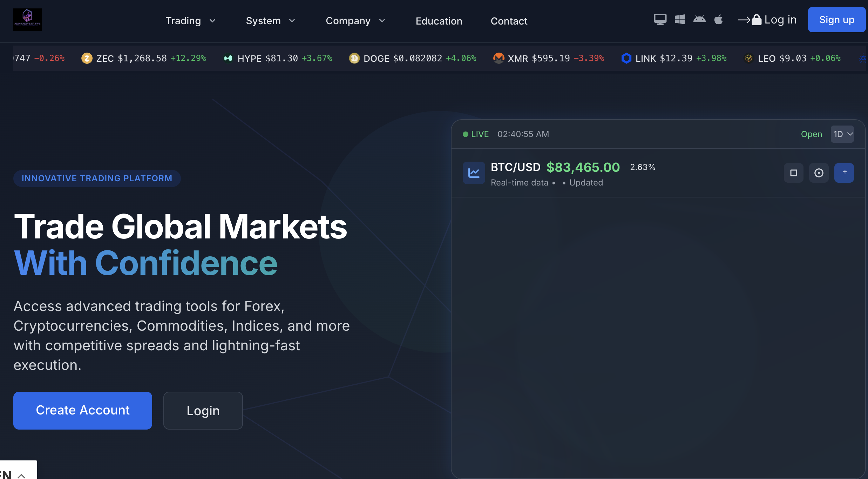Click the DOGE coin icon in ticker
This screenshot has width=868, height=479.
[x=354, y=58]
